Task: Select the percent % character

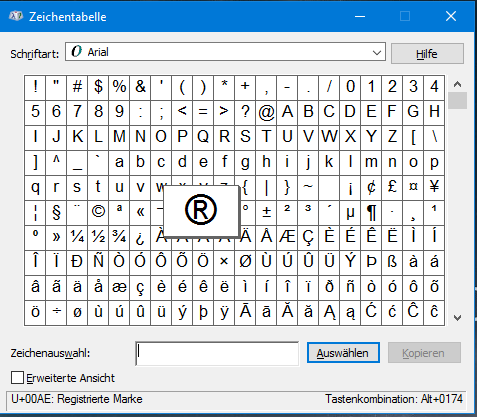Action: tap(119, 88)
